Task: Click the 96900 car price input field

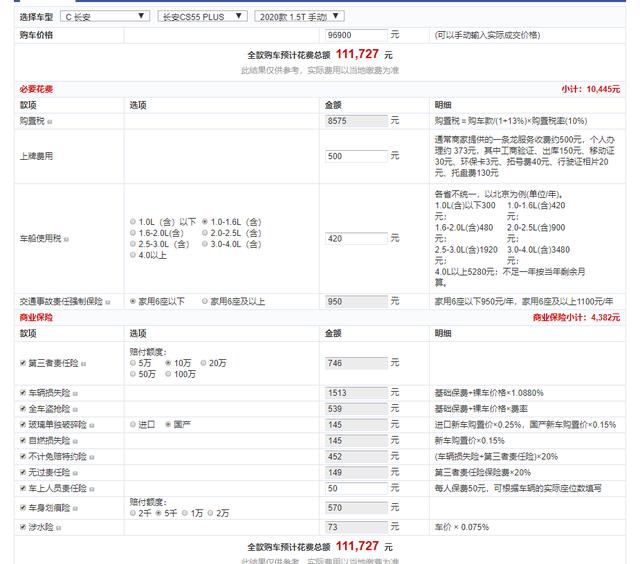Action: 356,35
